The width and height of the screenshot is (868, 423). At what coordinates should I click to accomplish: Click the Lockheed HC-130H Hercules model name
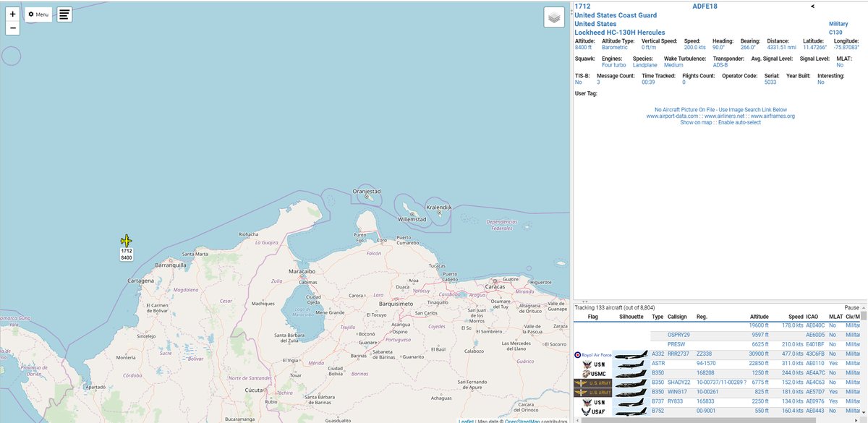(619, 33)
